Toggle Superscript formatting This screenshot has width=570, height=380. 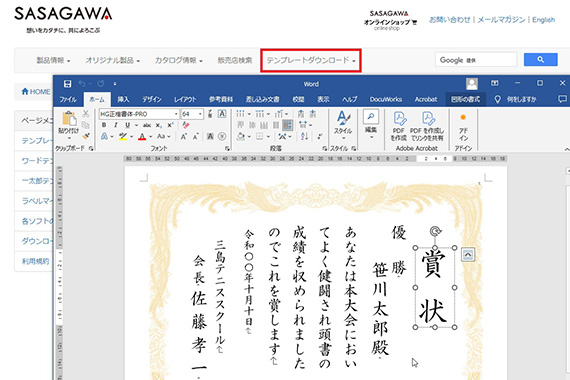point(170,125)
